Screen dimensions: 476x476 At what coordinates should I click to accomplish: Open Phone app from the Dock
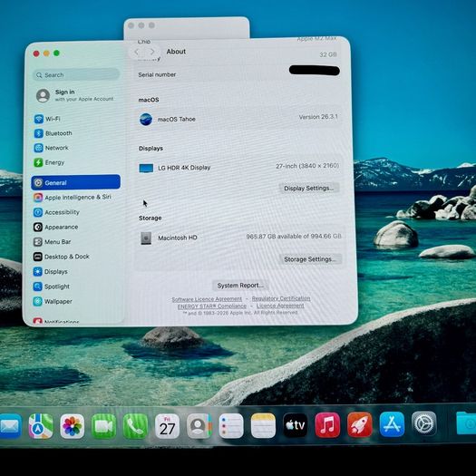[135, 426]
